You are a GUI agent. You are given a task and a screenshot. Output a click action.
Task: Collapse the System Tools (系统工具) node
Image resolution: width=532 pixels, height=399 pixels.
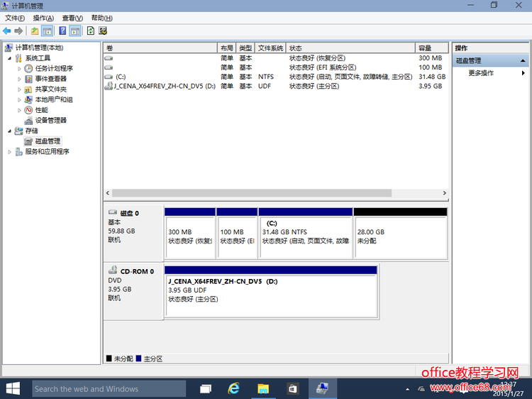point(9,58)
